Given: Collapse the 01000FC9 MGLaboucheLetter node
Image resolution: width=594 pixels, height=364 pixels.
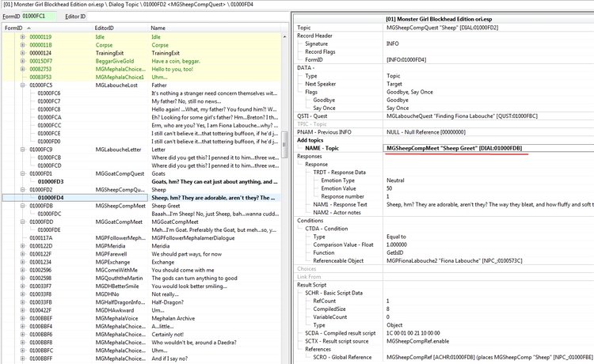Looking at the screenshot, I should [x=22, y=150].
